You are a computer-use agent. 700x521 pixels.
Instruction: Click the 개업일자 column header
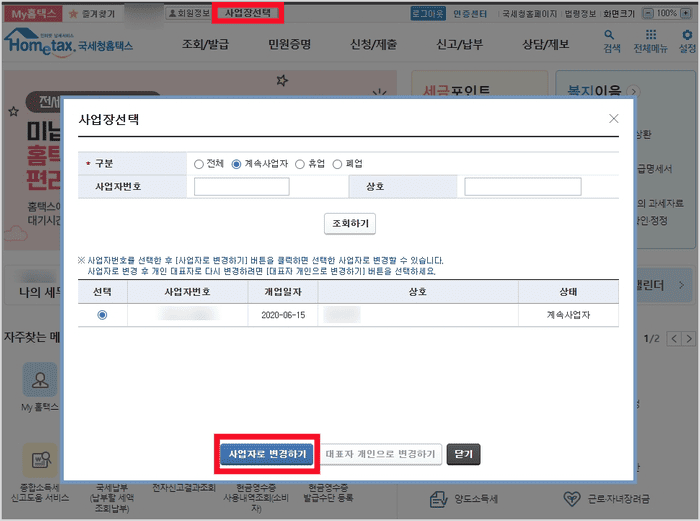click(x=283, y=292)
